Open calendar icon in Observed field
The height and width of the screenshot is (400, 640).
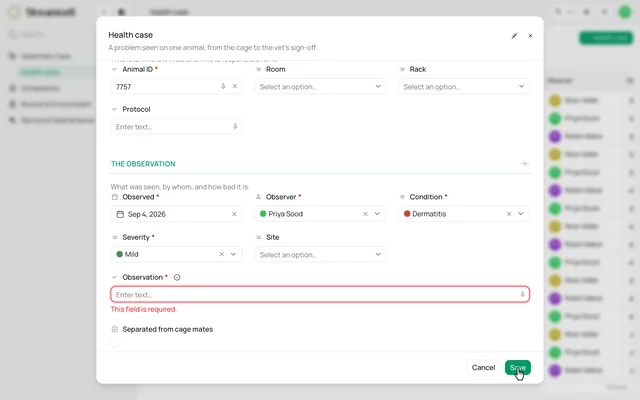click(120, 214)
